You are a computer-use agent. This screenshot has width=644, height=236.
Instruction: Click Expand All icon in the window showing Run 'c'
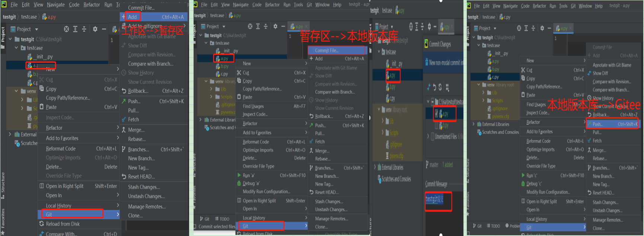point(526,28)
